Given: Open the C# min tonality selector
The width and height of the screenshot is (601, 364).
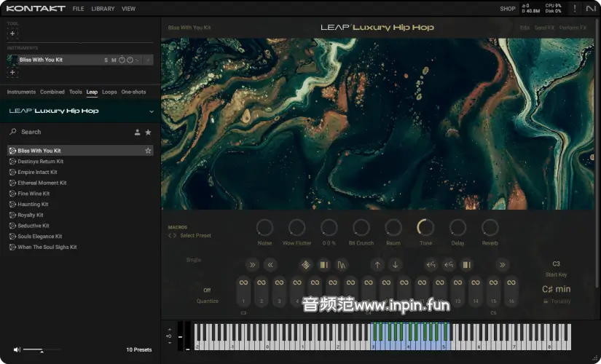Looking at the screenshot, I should (x=557, y=289).
